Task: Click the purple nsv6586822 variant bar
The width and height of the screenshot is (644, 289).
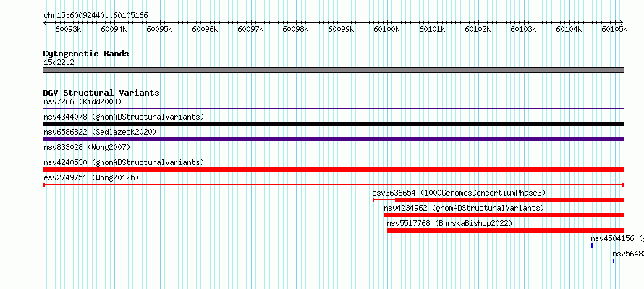Action: (x=334, y=139)
